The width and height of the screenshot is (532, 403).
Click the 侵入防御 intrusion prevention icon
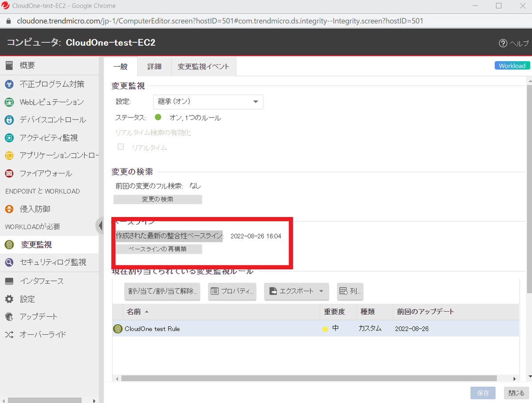[x=9, y=209]
